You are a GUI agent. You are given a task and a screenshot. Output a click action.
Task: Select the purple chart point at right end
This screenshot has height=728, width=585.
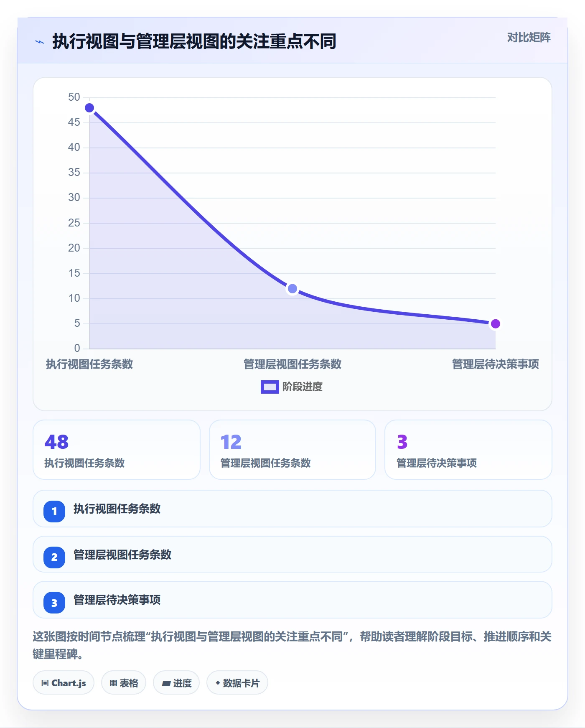[x=495, y=324]
